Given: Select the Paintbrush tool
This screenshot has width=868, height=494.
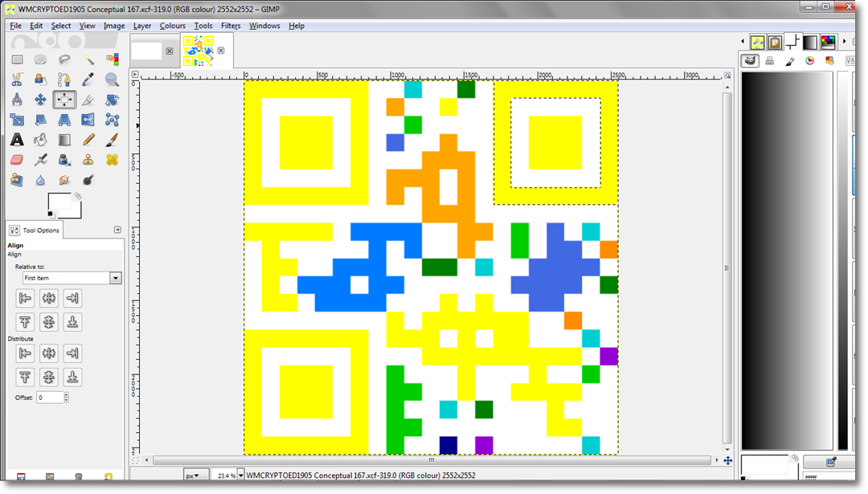Looking at the screenshot, I should pyautogui.click(x=113, y=140).
